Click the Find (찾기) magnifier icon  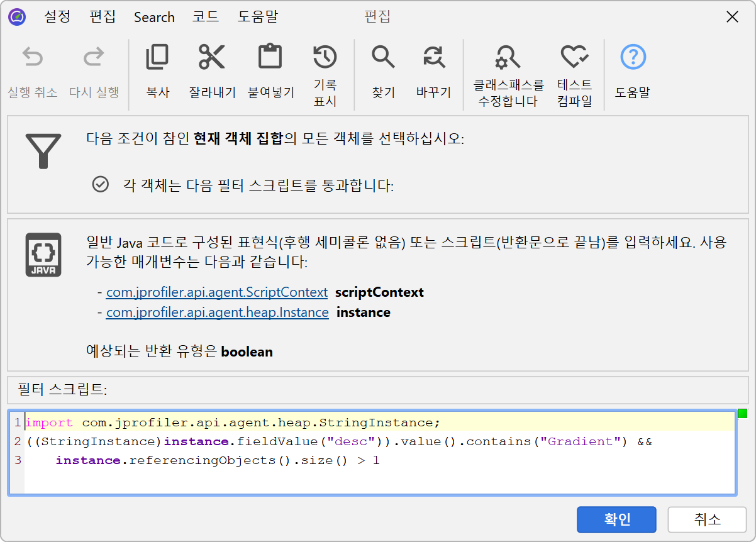[382, 57]
